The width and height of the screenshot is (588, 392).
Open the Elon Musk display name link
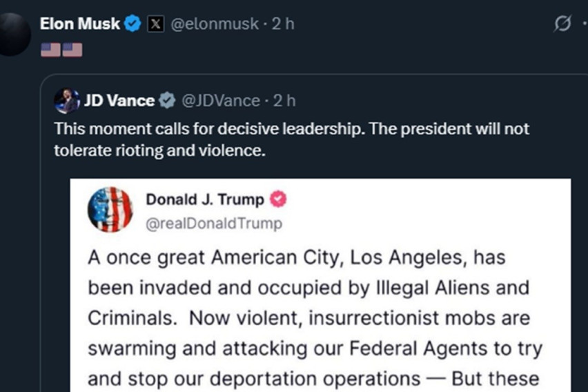pyautogui.click(x=81, y=24)
